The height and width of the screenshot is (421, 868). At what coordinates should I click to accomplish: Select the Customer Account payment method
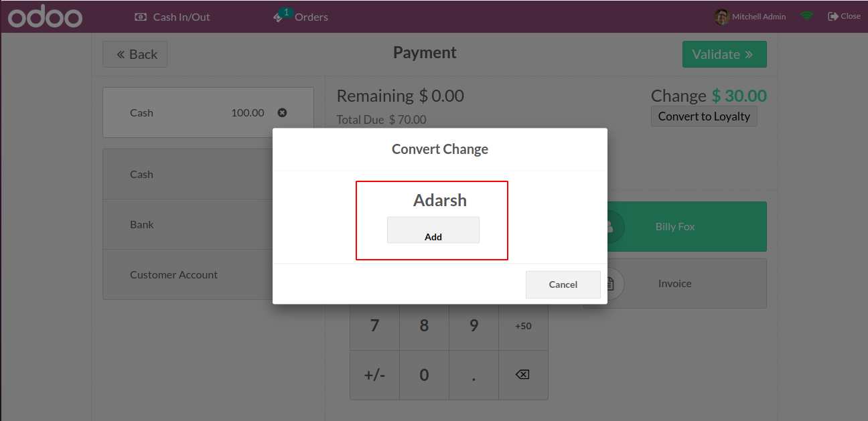pyautogui.click(x=188, y=274)
